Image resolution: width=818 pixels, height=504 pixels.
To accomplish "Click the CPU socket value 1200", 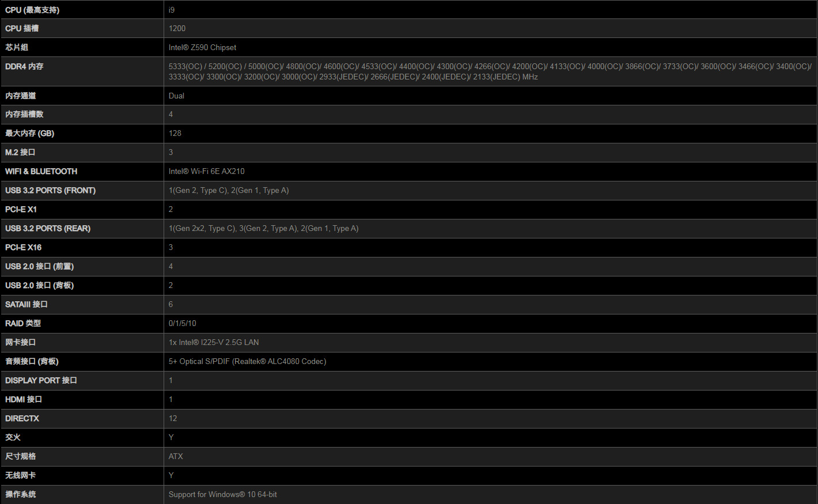I will coord(177,28).
